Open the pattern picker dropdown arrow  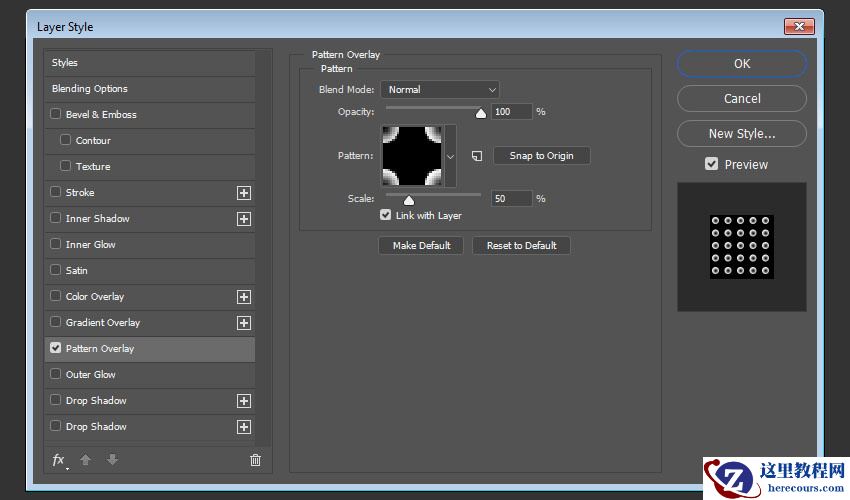coord(450,156)
